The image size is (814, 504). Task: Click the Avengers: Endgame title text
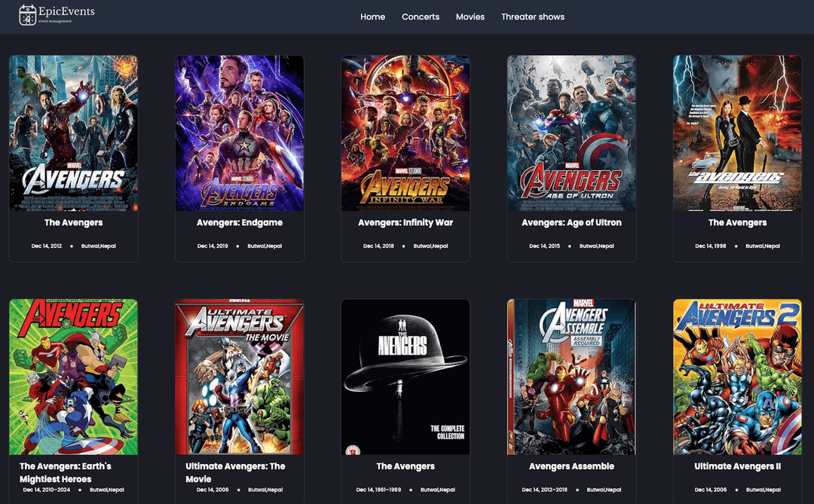[x=239, y=222]
